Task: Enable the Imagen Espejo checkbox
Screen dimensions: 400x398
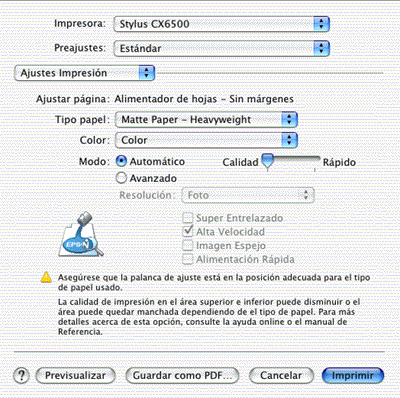Action: [x=188, y=245]
